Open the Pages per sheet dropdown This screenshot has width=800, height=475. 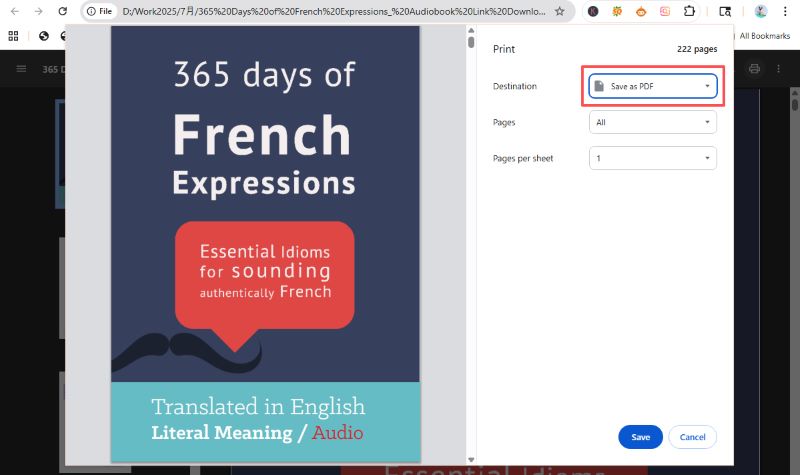click(x=653, y=158)
